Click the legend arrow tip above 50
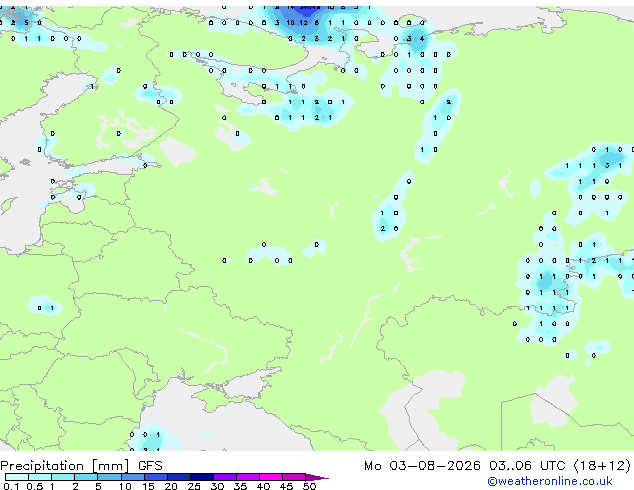634x490 pixels. click(x=318, y=477)
